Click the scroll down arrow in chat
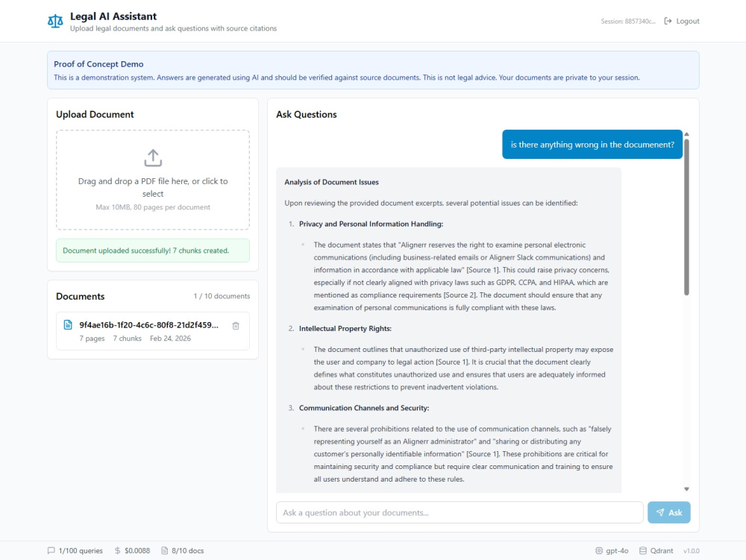Image resolution: width=746 pixels, height=560 pixels. [686, 488]
